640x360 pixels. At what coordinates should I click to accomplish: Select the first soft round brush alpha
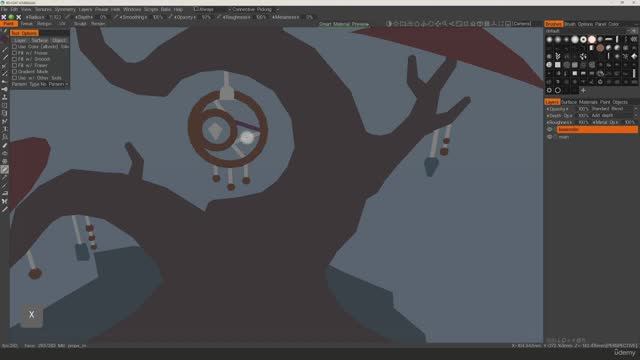coord(549,40)
